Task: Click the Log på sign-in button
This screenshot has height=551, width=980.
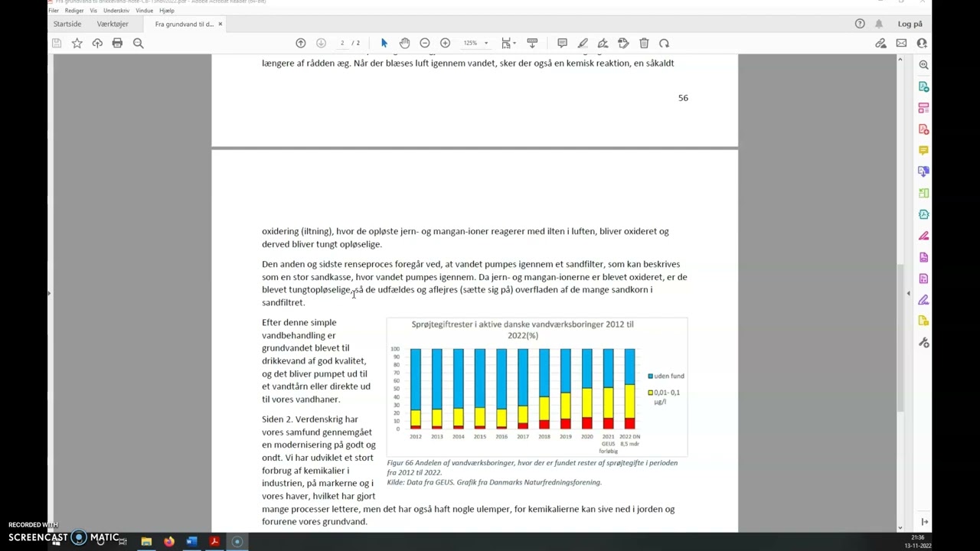Action: click(910, 24)
